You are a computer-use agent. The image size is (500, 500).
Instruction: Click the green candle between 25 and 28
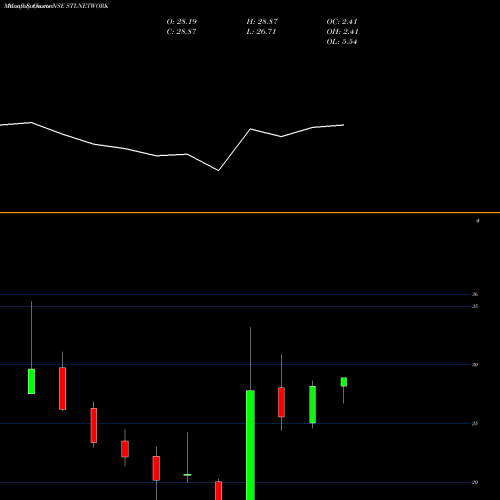[312, 405]
